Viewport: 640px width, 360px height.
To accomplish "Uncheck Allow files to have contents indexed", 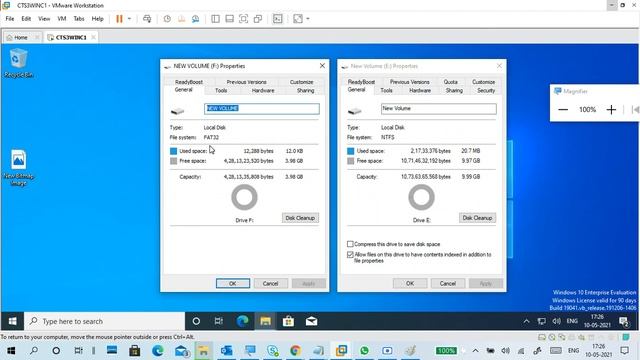I will click(350, 255).
